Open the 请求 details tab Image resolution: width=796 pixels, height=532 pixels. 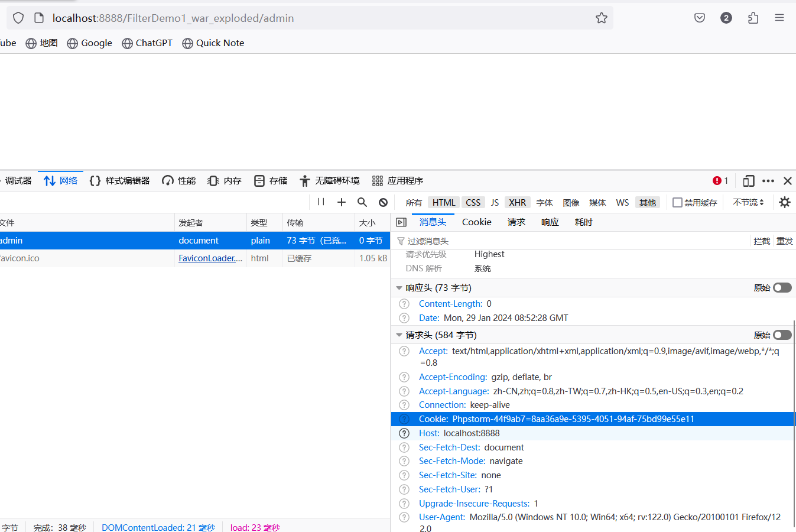[x=516, y=222]
